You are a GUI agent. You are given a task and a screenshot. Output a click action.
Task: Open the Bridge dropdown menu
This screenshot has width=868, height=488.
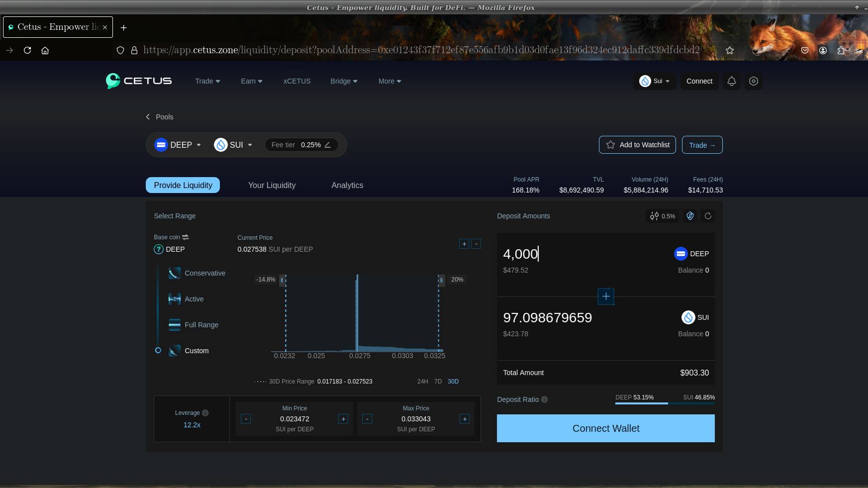[344, 81]
